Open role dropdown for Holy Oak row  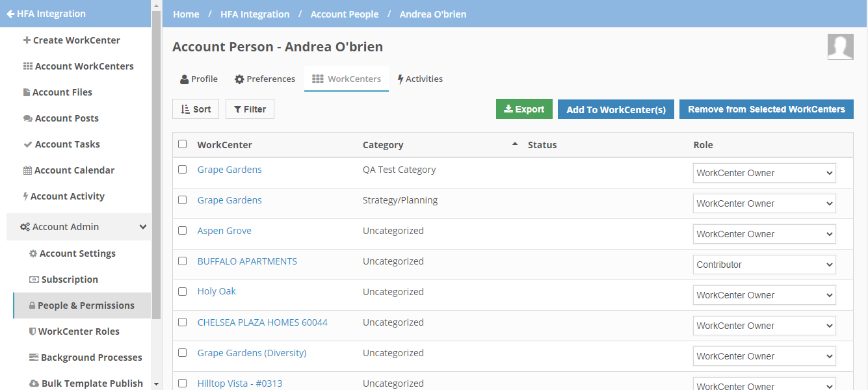pyautogui.click(x=764, y=295)
